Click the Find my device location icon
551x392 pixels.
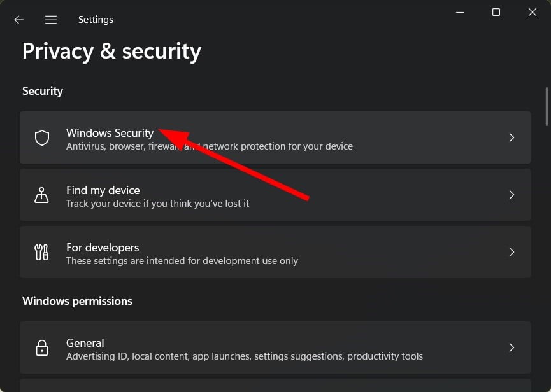tap(41, 195)
